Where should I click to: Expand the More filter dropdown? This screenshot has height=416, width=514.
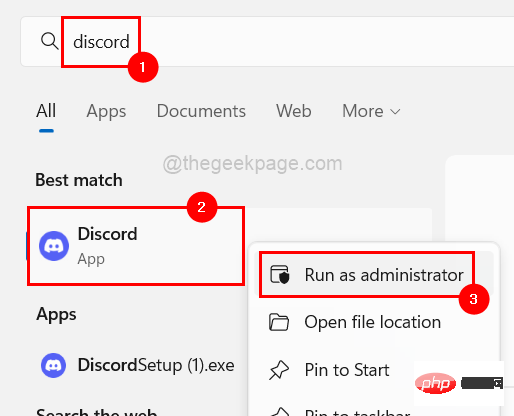point(371,111)
